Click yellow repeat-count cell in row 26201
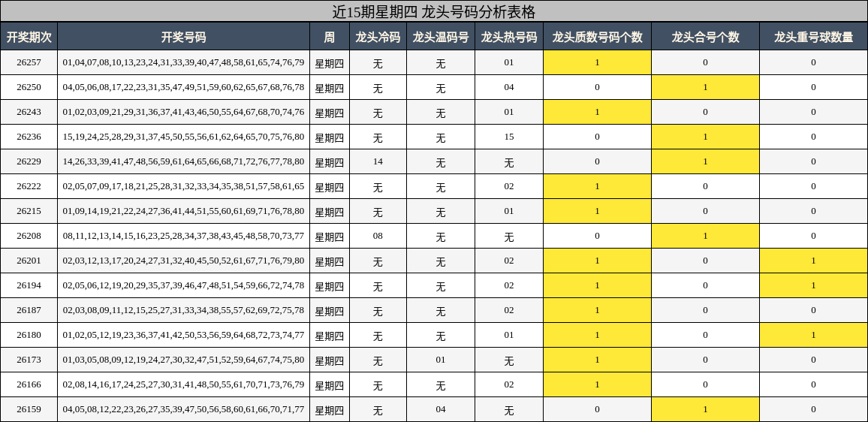Screen dimensions: 868x422 (813, 261)
